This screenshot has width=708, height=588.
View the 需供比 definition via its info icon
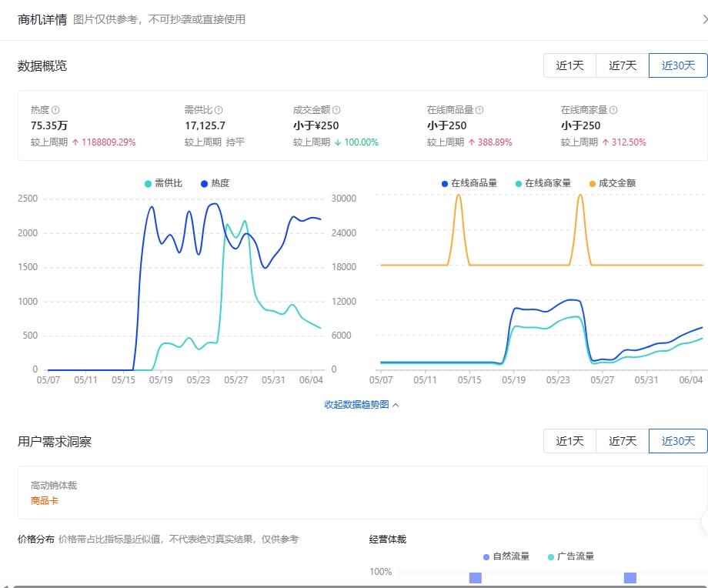(x=219, y=110)
